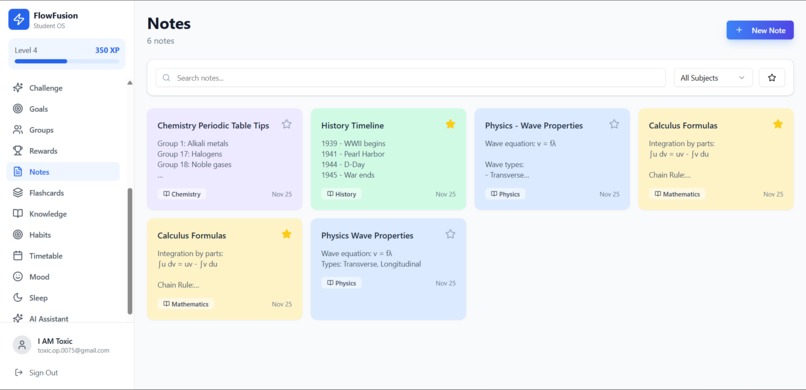Image resolution: width=806 pixels, height=390 pixels.
Task: Toggle the favorites-only star filter
Action: tap(772, 78)
